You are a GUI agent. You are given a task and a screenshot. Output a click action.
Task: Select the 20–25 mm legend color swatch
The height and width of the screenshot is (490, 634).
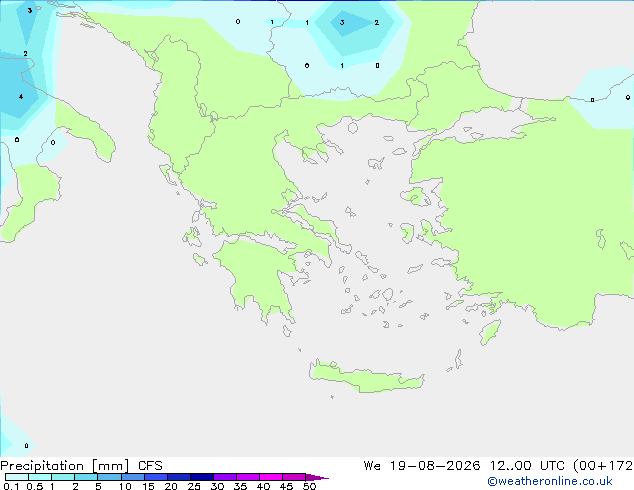coord(179,477)
